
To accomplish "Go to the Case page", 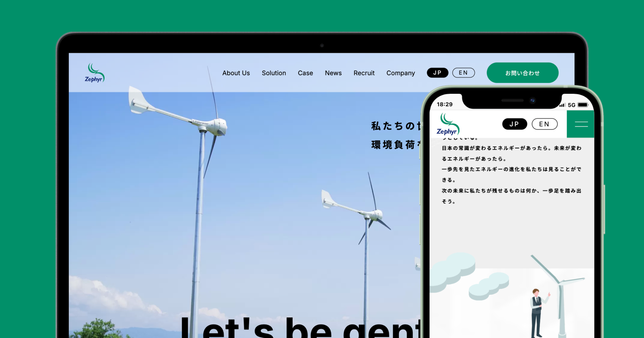I will (305, 73).
